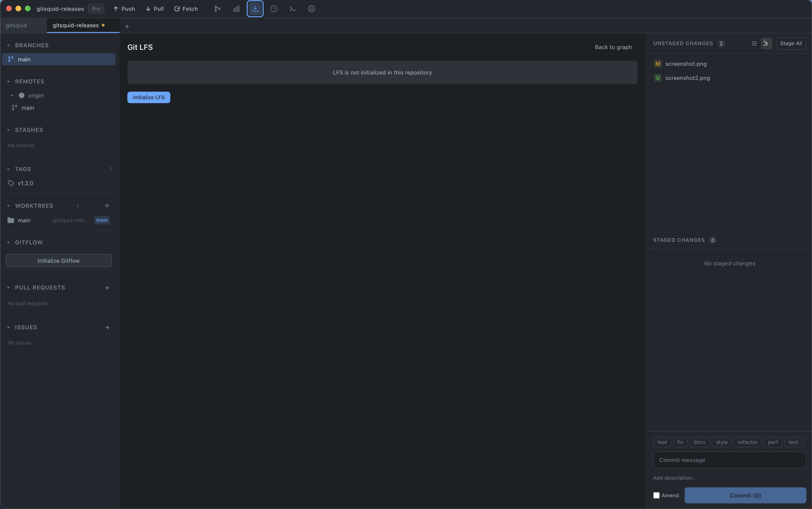Click the Back to graph link
The width and height of the screenshot is (812, 509).
[613, 47]
